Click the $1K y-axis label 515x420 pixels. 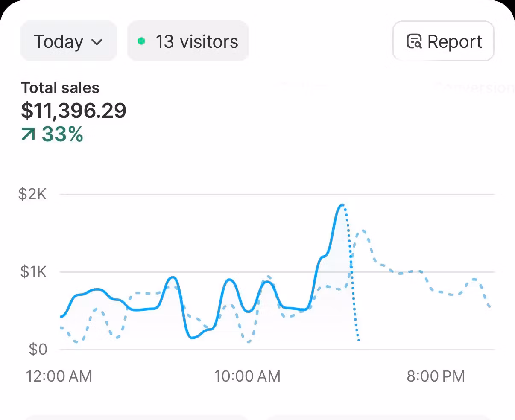click(33, 272)
